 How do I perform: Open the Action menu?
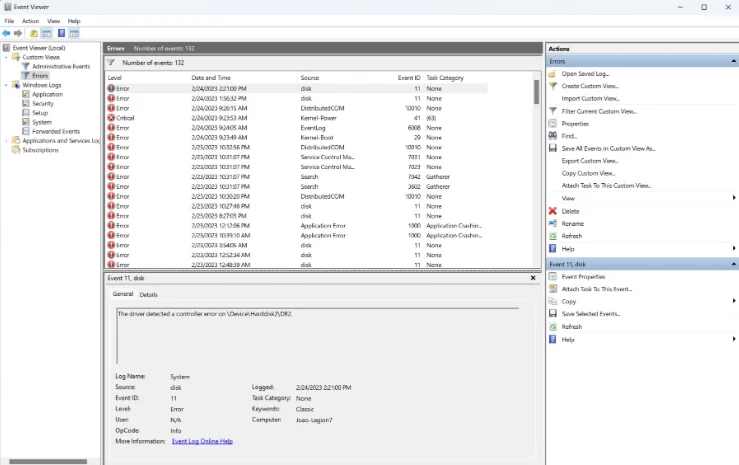coord(30,20)
